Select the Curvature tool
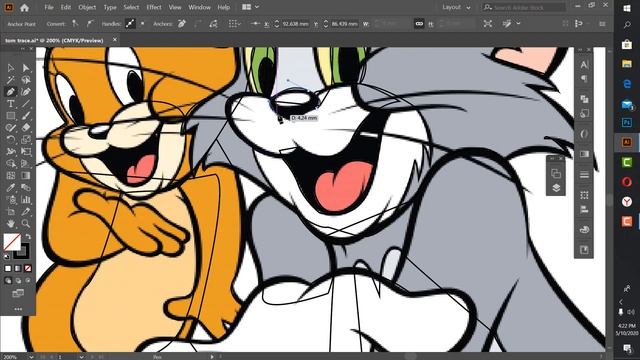Screen dimensions: 640x360 [26, 92]
